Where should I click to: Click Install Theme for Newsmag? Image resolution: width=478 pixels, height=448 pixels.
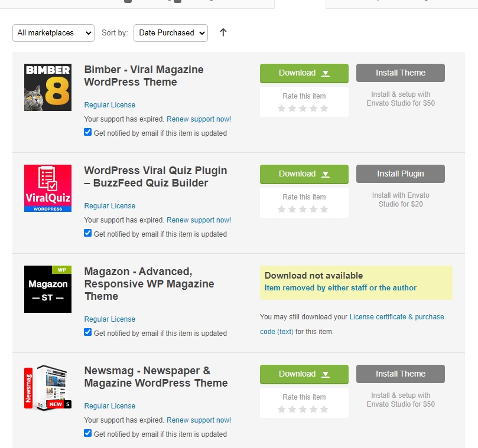[x=400, y=374]
